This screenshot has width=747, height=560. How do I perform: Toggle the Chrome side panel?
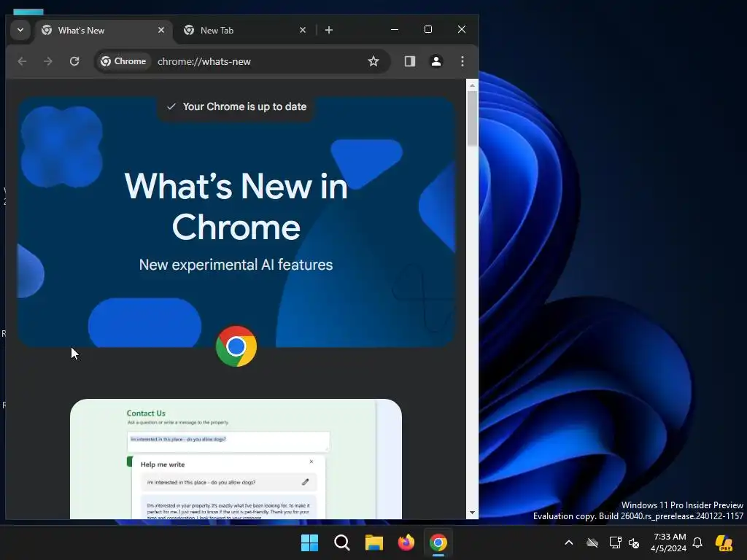coord(410,61)
